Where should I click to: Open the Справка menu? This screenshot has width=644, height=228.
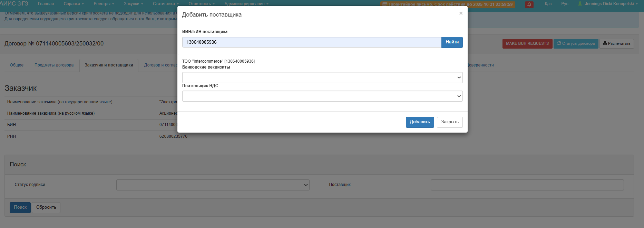[x=74, y=4]
